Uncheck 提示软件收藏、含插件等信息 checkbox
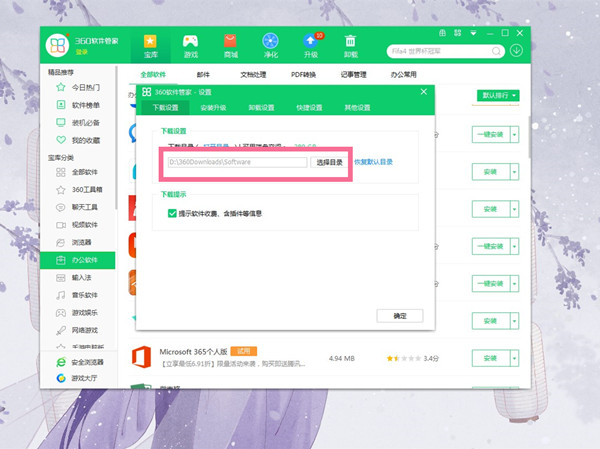 (x=172, y=212)
